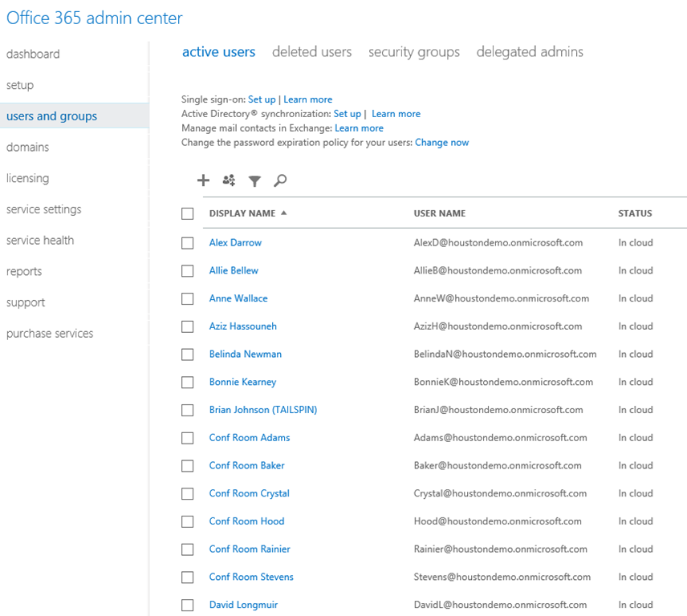Click the USER NAME column header
This screenshot has height=616, width=687.
pos(440,213)
